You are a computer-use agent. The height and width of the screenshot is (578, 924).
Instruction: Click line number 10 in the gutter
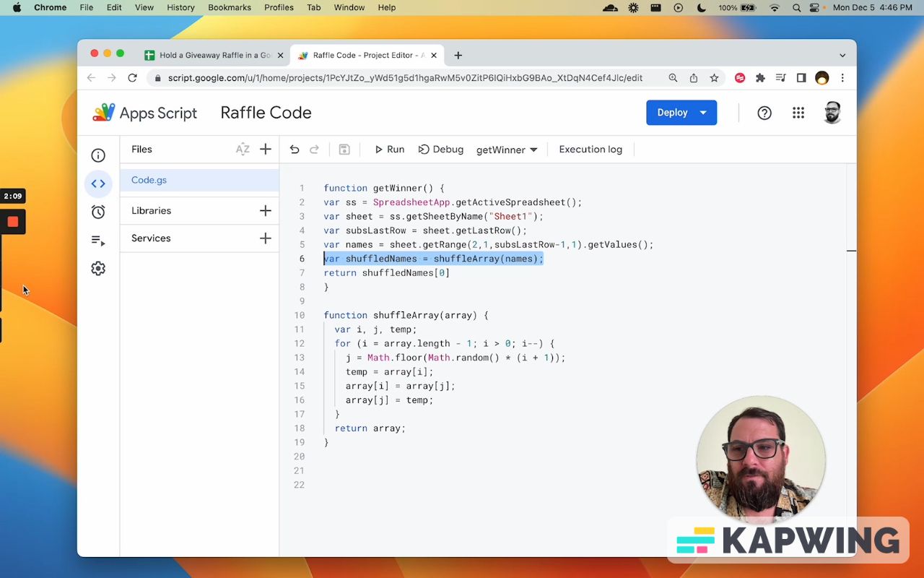coord(300,316)
